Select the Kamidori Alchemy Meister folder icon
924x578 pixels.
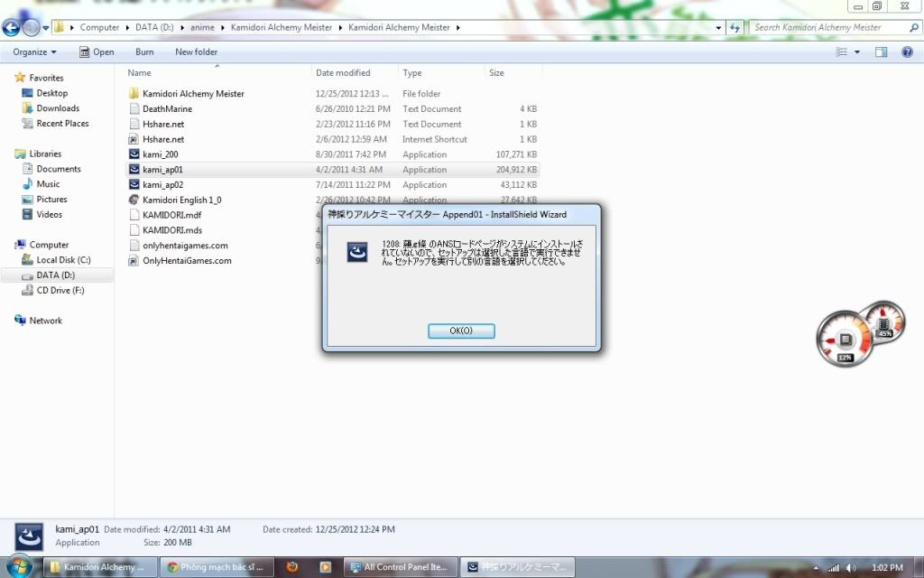pyautogui.click(x=134, y=94)
